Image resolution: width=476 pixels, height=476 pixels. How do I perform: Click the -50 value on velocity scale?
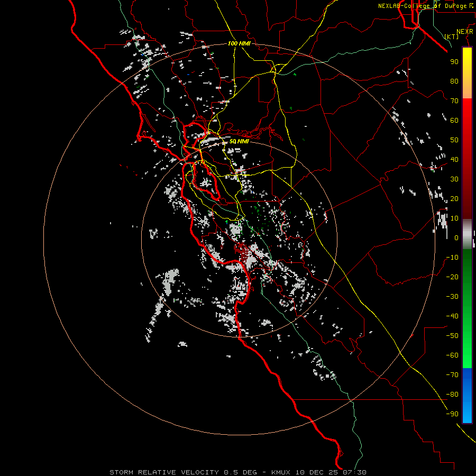click(x=452, y=336)
